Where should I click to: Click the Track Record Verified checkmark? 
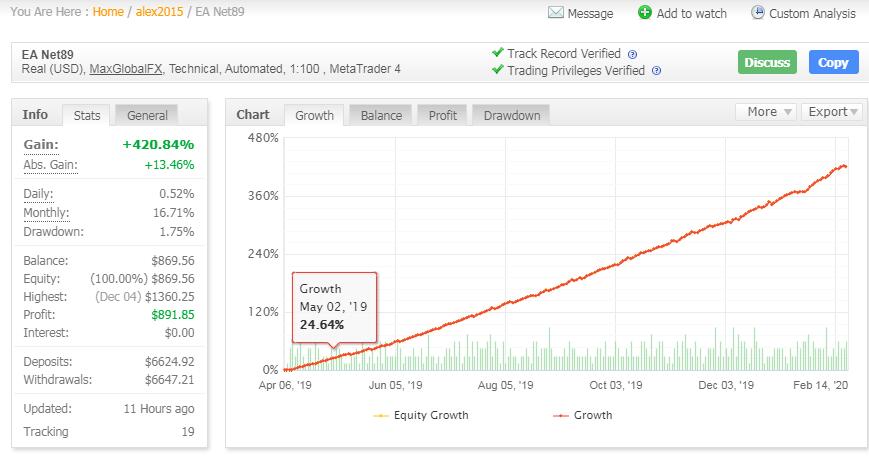click(497, 53)
